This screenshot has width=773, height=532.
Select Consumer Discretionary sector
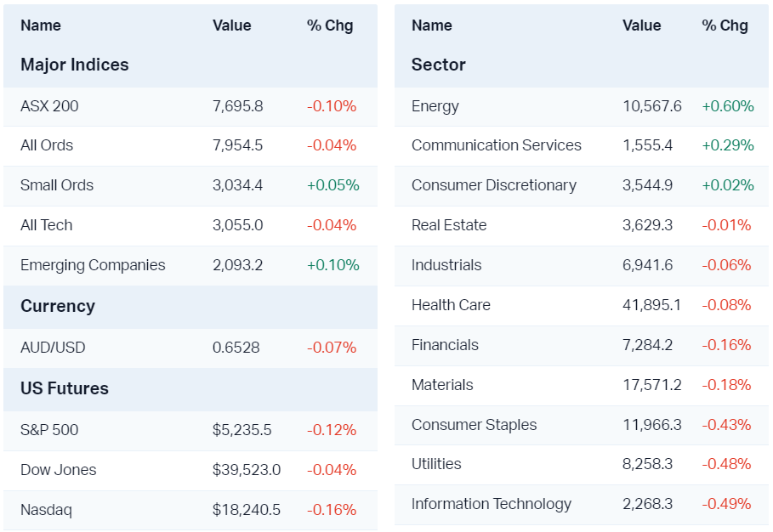pos(494,185)
